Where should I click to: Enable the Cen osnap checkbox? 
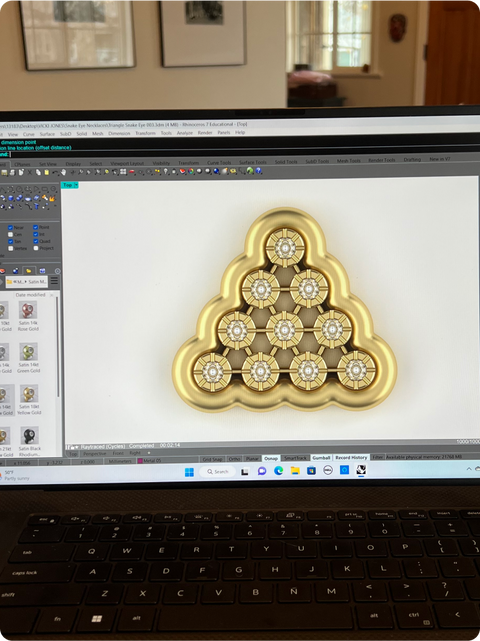click(x=10, y=235)
